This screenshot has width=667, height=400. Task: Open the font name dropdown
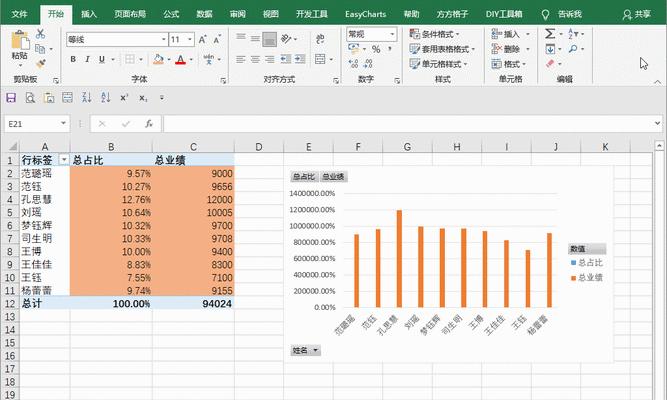[164, 40]
